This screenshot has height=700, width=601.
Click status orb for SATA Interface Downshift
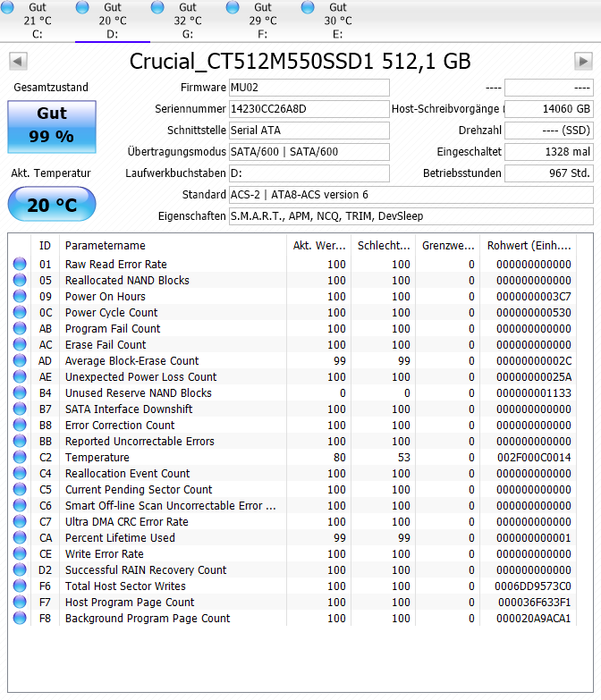(x=20, y=409)
